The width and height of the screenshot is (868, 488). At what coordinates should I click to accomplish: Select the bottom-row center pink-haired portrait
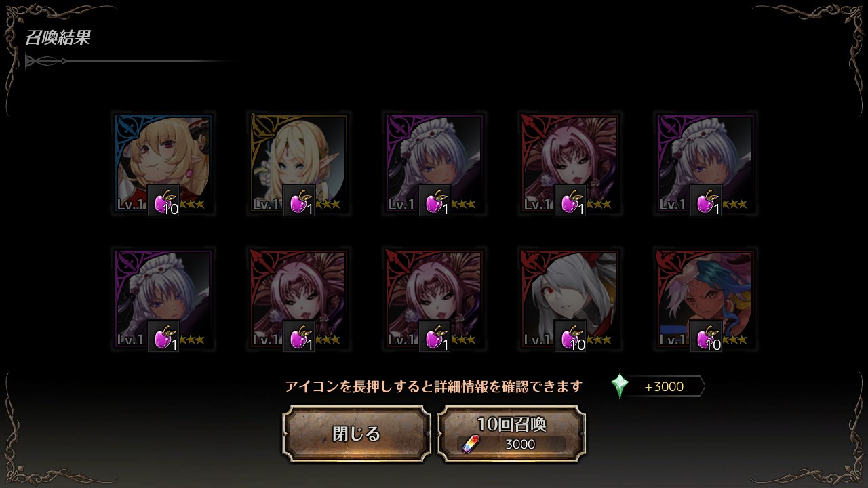pyautogui.click(x=435, y=300)
